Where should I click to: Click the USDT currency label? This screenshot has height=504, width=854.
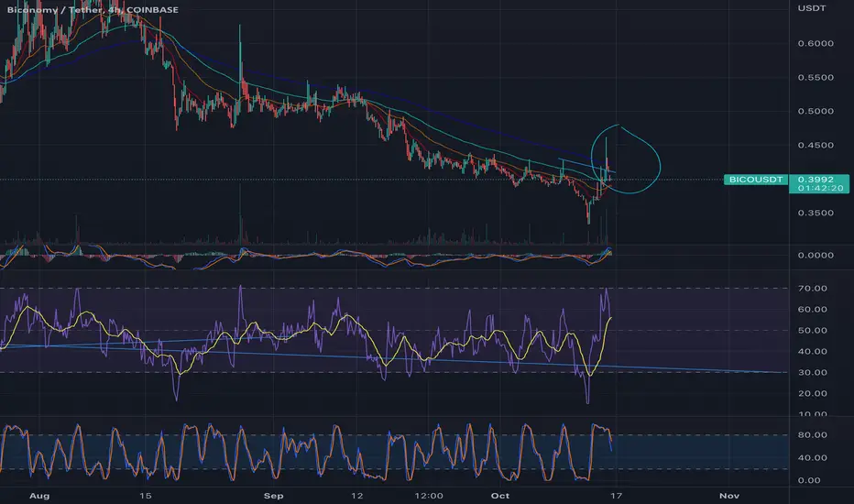coord(812,8)
